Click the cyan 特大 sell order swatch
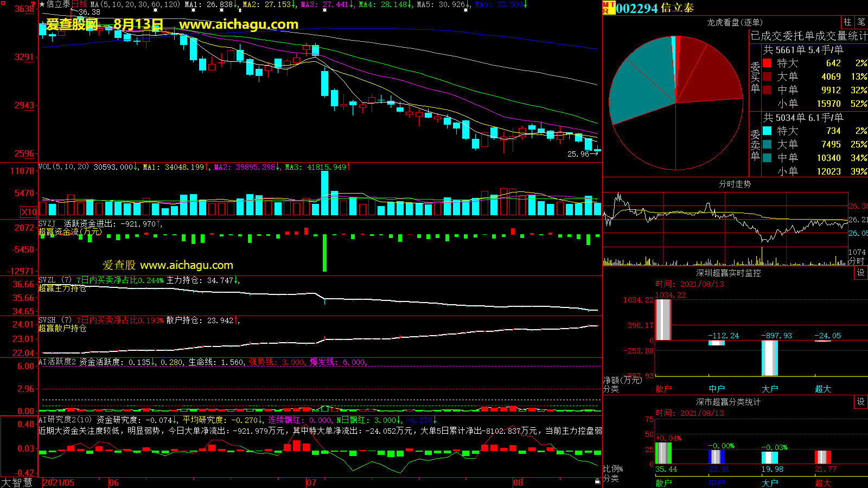The image size is (868, 488). 767,131
